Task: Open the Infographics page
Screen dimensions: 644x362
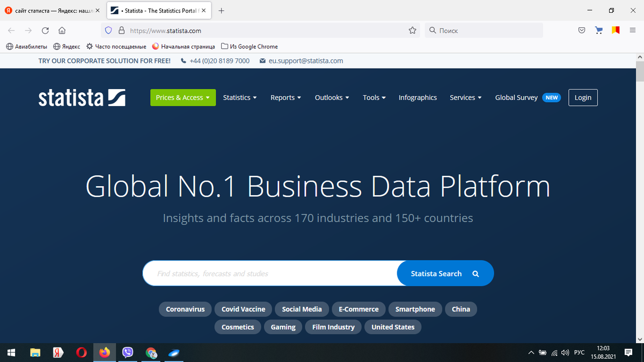Action: tap(418, 98)
